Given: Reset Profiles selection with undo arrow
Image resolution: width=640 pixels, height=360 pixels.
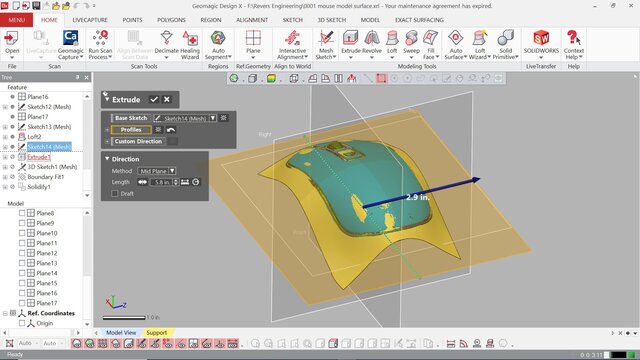Looking at the screenshot, I should click(171, 130).
